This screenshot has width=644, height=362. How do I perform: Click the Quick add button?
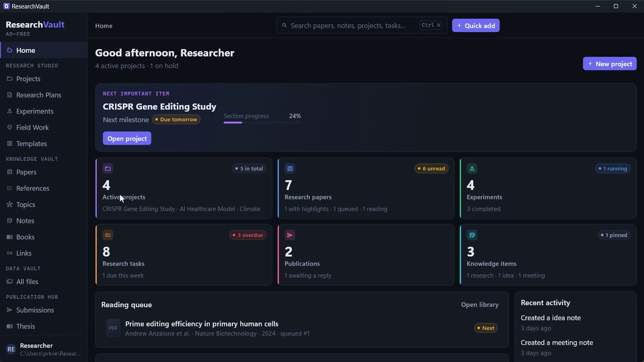point(476,25)
